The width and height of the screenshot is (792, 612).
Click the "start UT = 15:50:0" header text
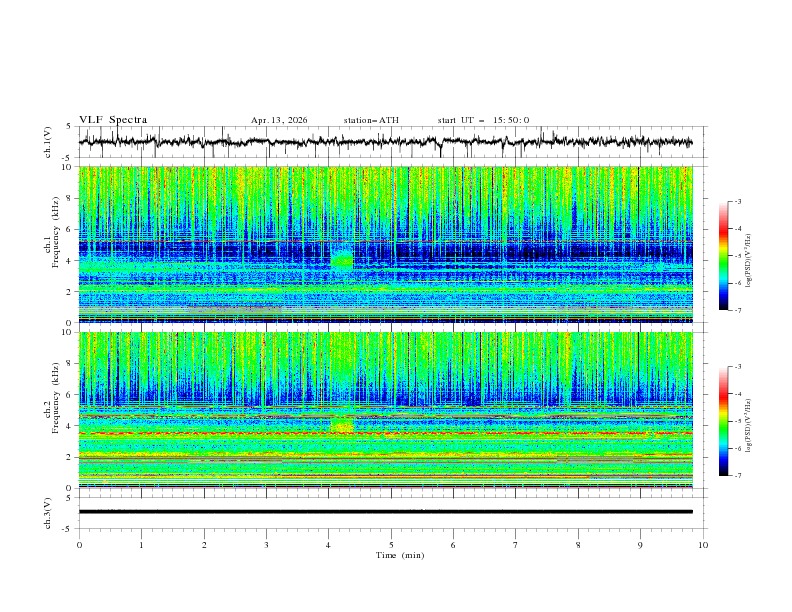(x=483, y=120)
